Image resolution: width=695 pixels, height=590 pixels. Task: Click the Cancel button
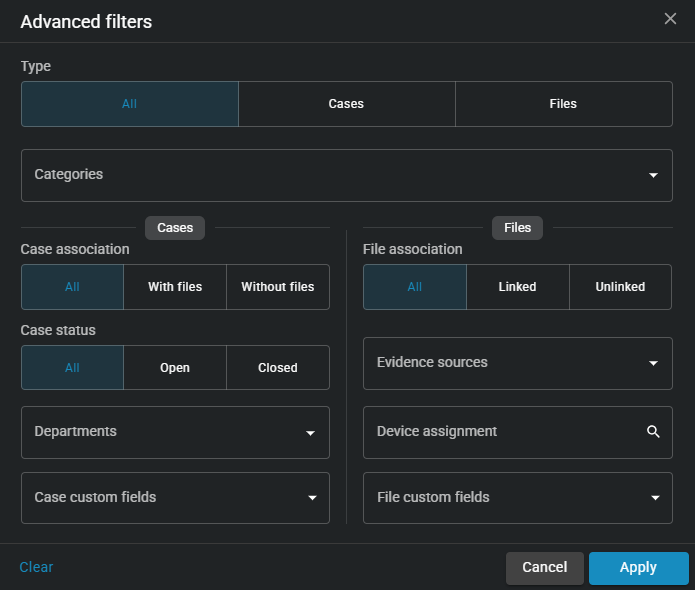[545, 568]
